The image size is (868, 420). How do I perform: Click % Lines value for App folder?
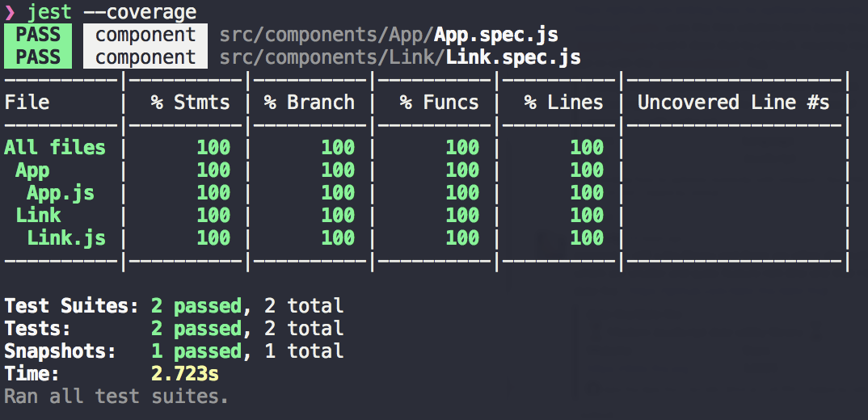(587, 170)
